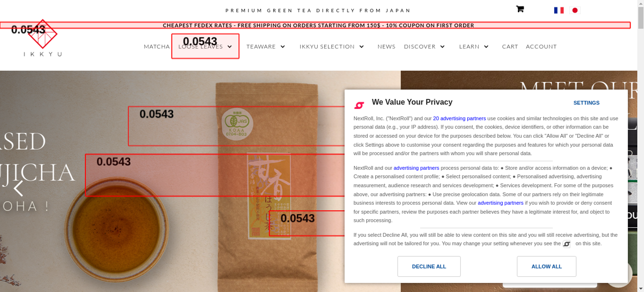Click the small NextRoll icon in text
The height and width of the screenshot is (292, 644).
(566, 244)
